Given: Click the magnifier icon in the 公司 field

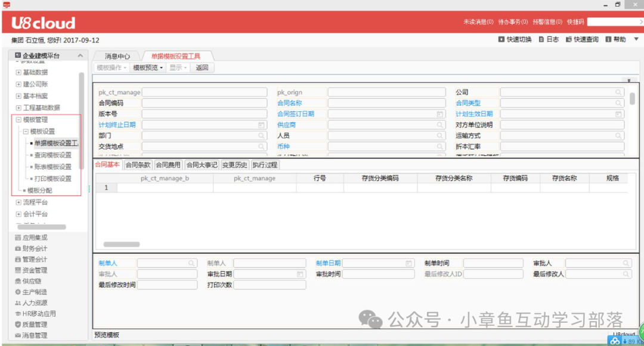Looking at the screenshot, I should [618, 93].
